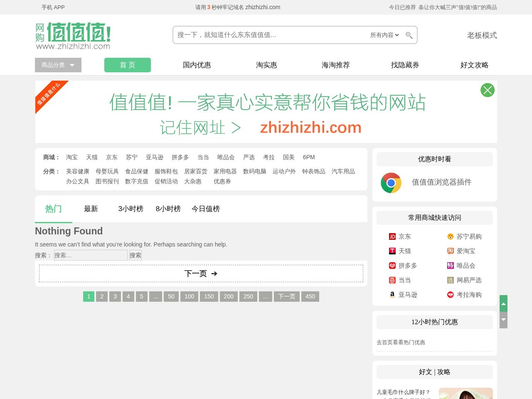Screen dimensions: 532x399
Task: Filter by 唯品会 in 商城 row
Action: tap(226, 157)
